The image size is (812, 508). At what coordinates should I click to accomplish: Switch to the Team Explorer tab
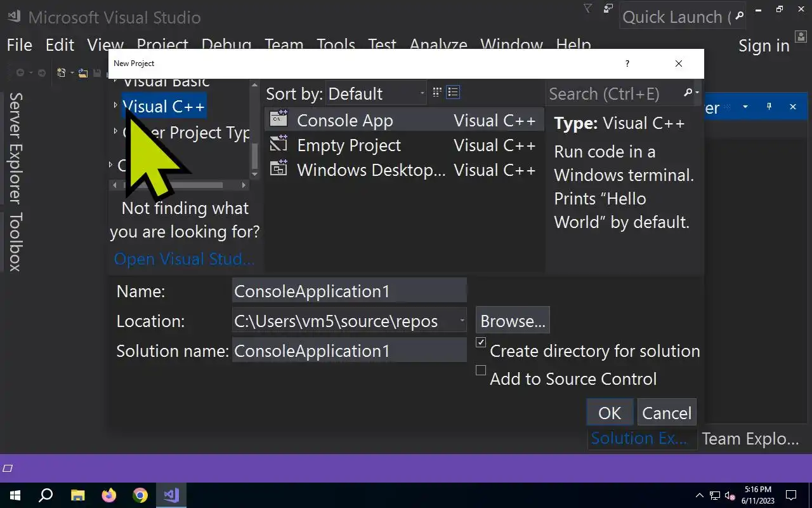750,438
